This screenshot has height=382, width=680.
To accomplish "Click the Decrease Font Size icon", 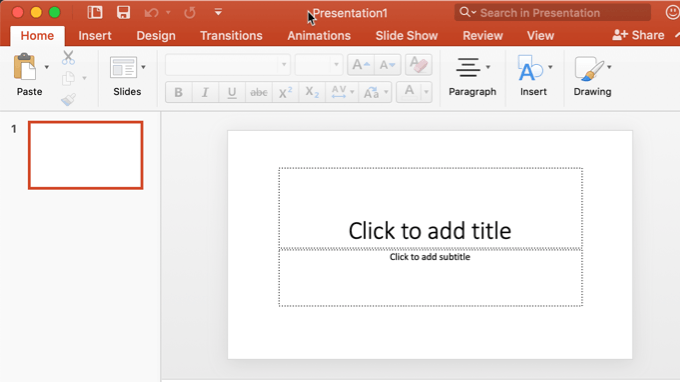I will tap(387, 65).
